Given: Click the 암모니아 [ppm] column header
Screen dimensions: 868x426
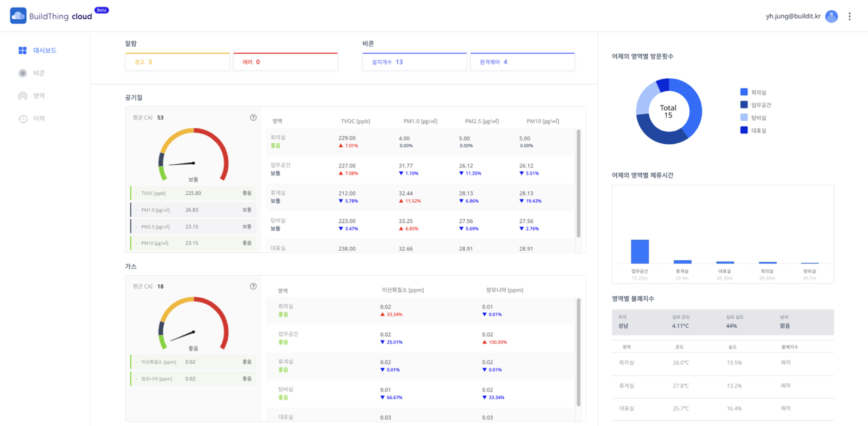Looking at the screenshot, I should [505, 290].
